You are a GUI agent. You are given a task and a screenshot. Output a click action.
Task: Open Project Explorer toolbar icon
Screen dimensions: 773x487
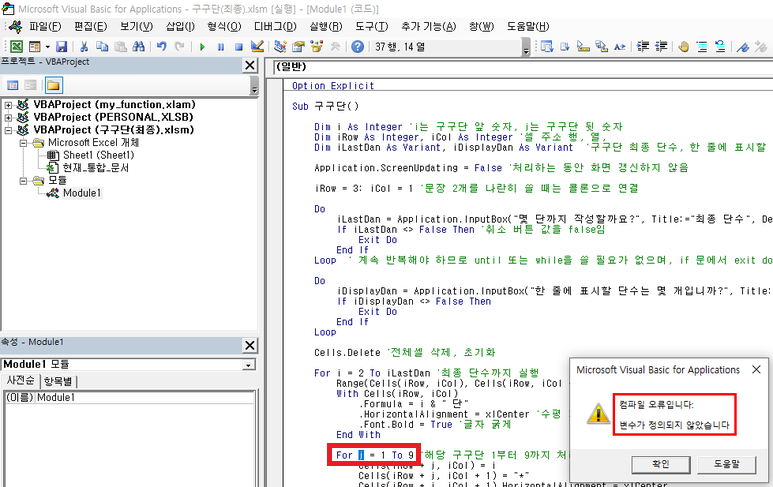(280, 47)
